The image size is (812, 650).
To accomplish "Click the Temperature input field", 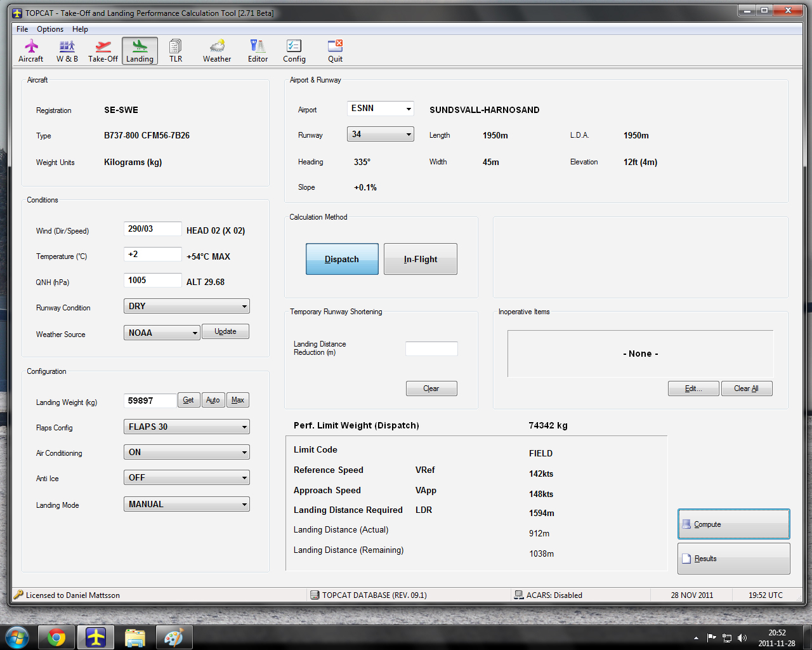I will (153, 254).
